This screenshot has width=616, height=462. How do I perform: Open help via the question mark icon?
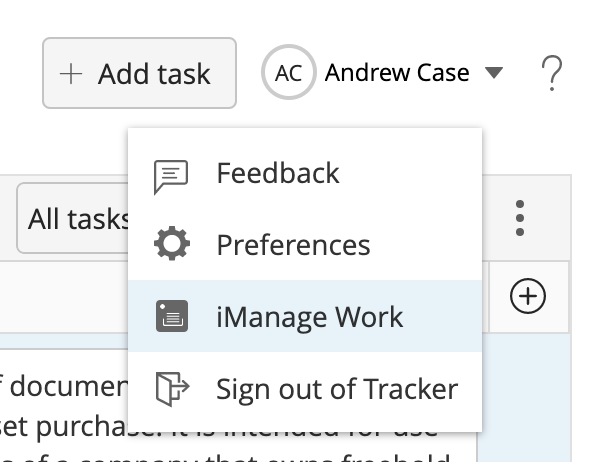(x=551, y=73)
